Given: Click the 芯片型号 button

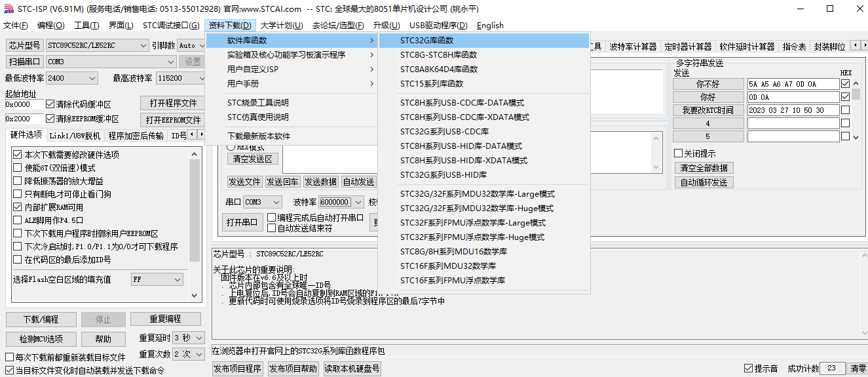Looking at the screenshot, I should click(24, 45).
